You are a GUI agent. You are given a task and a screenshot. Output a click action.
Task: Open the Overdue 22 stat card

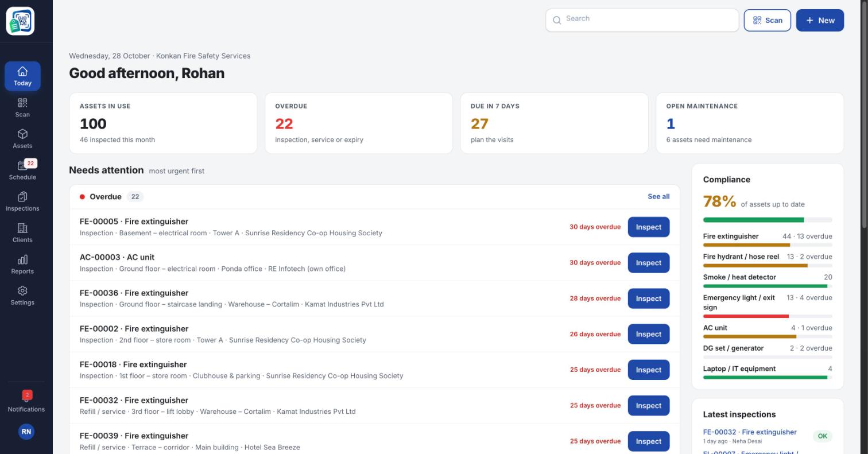359,123
